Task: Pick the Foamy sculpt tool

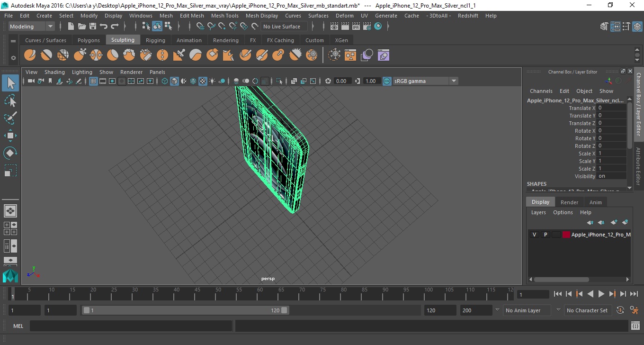Action: (x=129, y=55)
